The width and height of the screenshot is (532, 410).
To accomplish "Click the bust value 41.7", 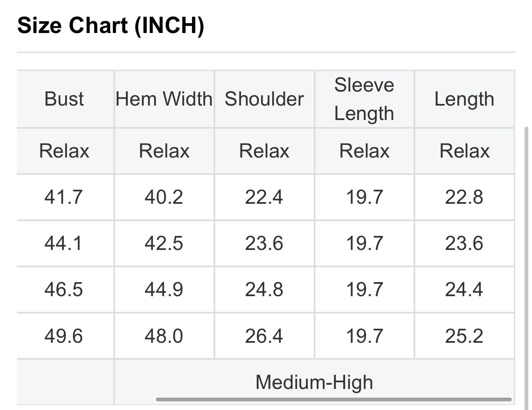I will 64,197.
